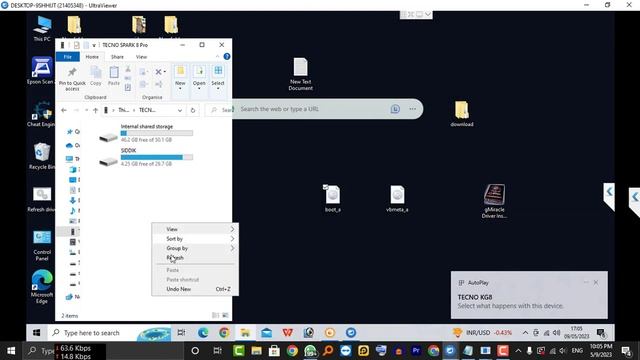Open the View submenu in context menu

pyautogui.click(x=195, y=229)
